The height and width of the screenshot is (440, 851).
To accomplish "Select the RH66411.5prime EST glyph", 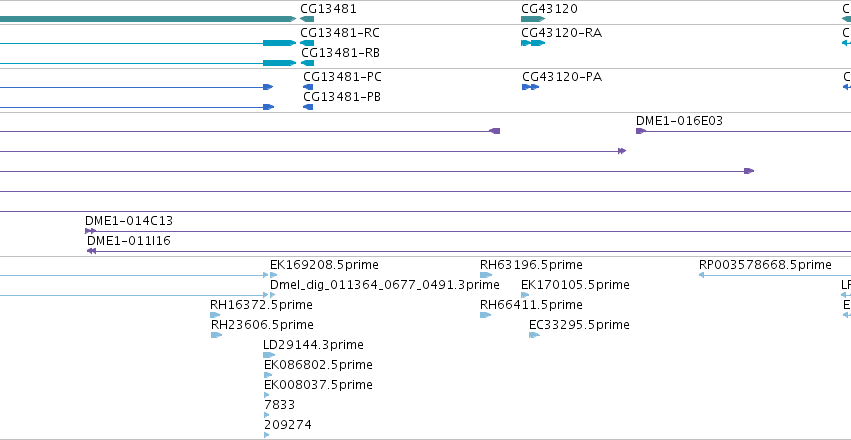I will pos(486,315).
